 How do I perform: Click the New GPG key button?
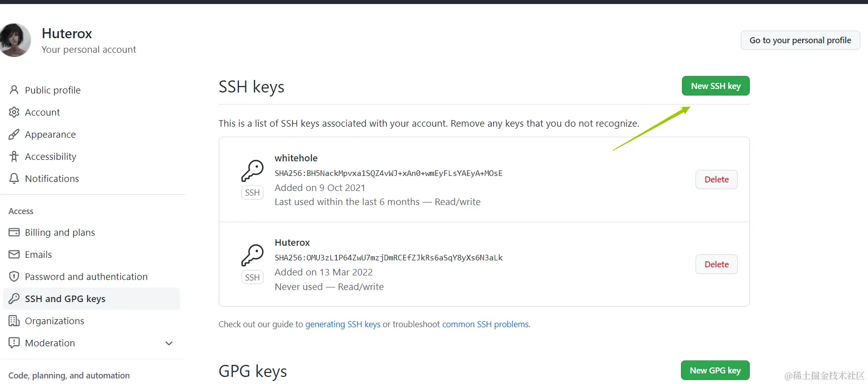point(715,370)
